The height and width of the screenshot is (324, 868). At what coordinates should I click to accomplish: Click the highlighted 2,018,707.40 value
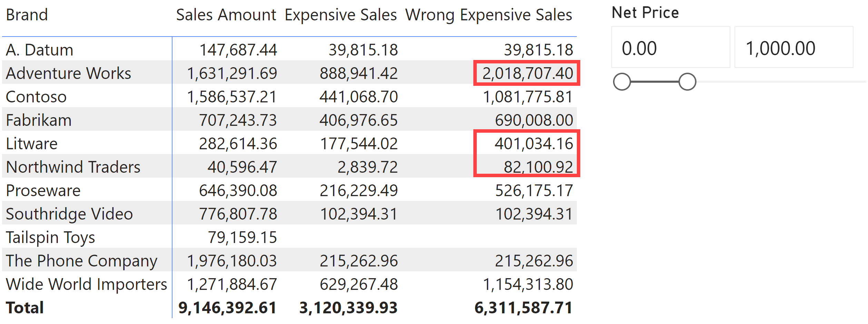pyautogui.click(x=527, y=73)
